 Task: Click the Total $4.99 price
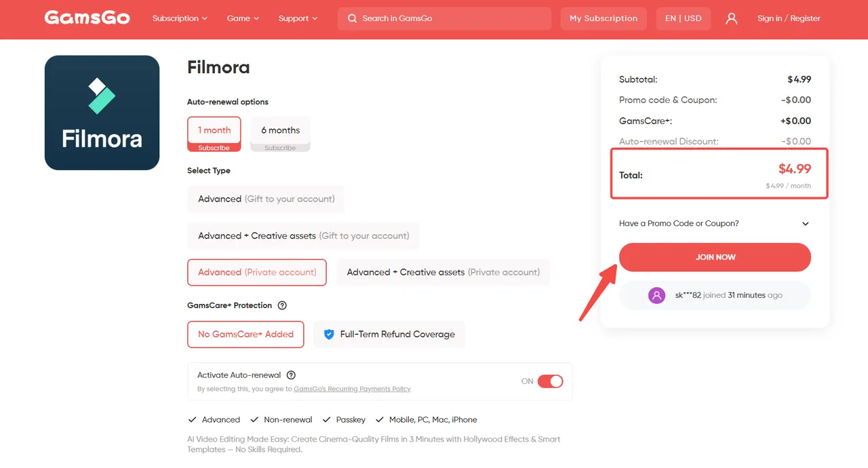click(794, 169)
